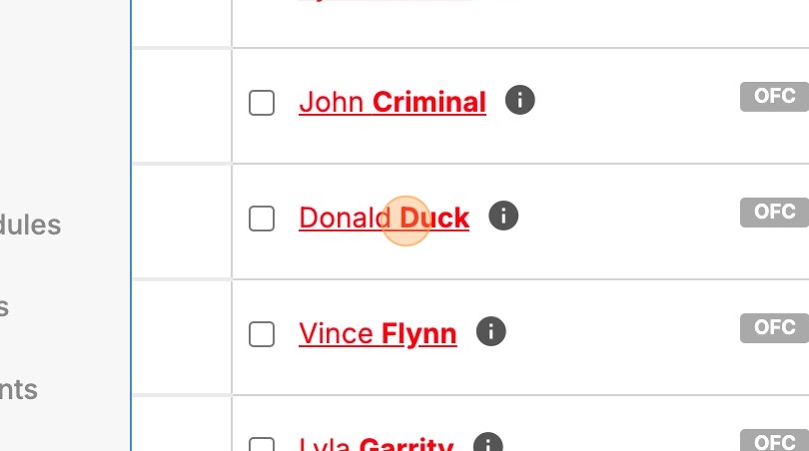Open the Lyla Garrity link
This screenshot has height=451, width=809.
pyautogui.click(x=376, y=445)
